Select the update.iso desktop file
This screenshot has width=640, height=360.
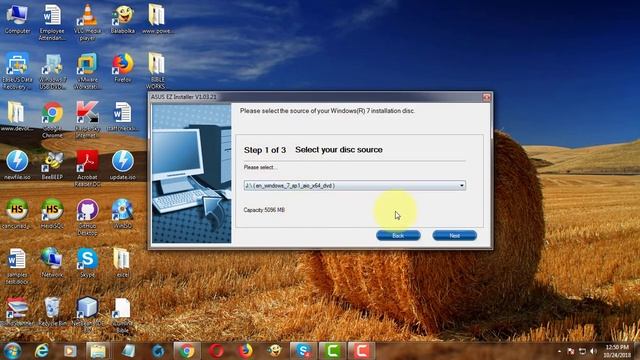pyautogui.click(x=122, y=165)
